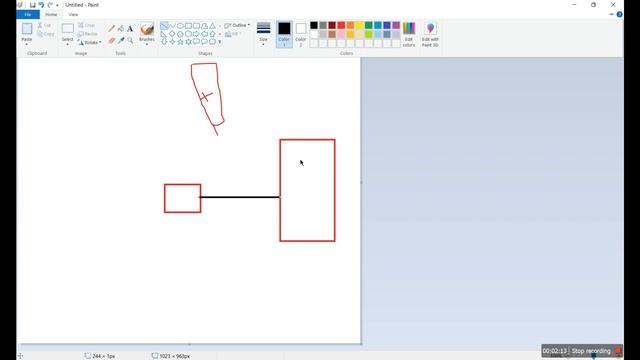This screenshot has width=640, height=360.
Task: Pick the indigo blue color swatch
Action: [x=387, y=25]
